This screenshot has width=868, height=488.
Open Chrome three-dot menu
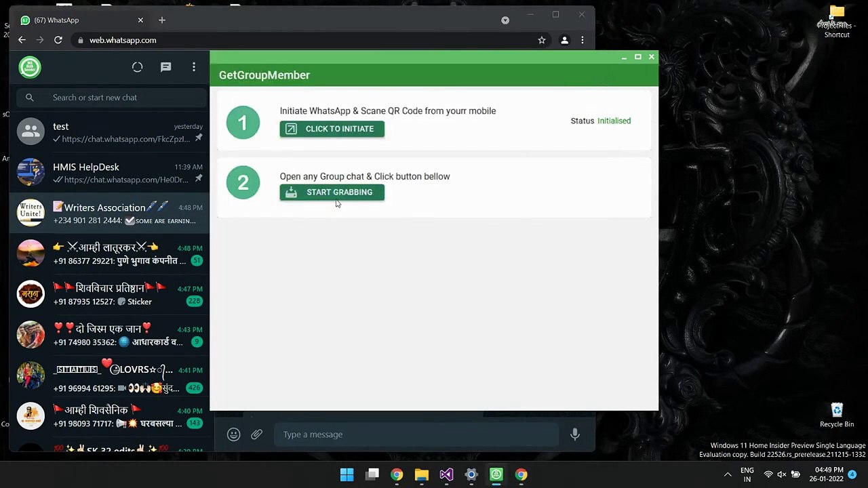[x=583, y=40]
